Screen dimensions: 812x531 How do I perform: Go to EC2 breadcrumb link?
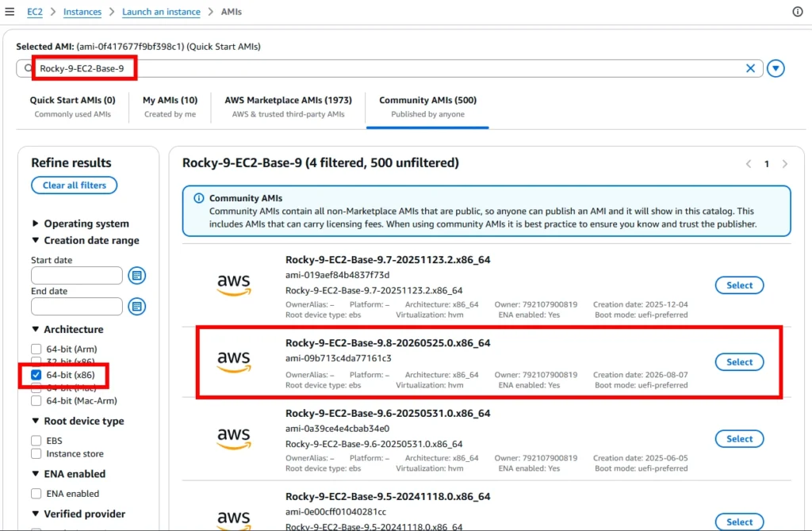tap(35, 11)
